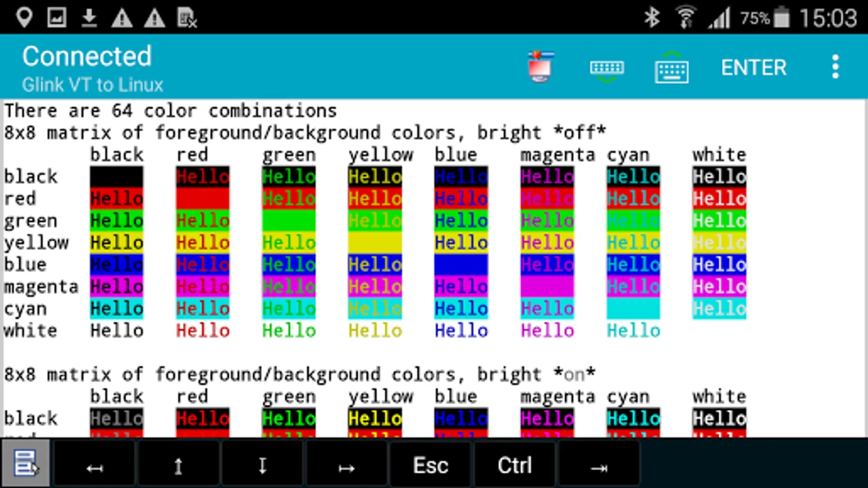Image resolution: width=868 pixels, height=488 pixels.
Task: Tap the black Hello on cyan background
Action: 117,309
